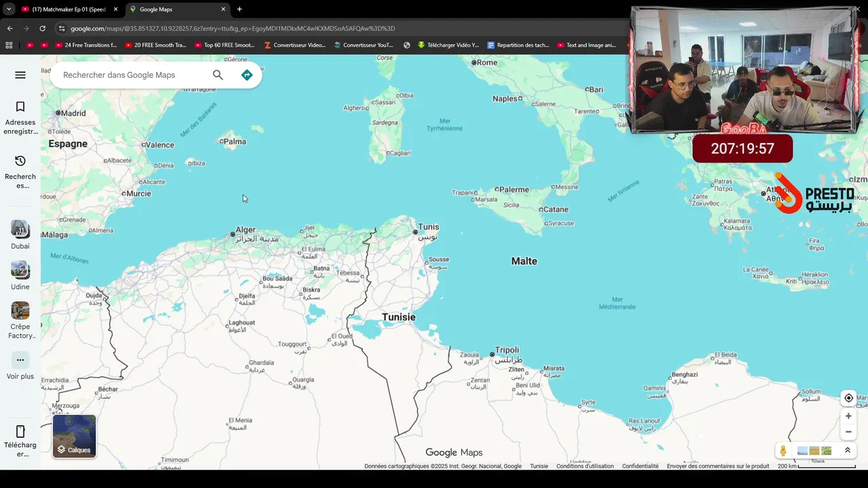868x488 pixels.
Task: Open Text and Image ani... bookmark
Action: tap(587, 45)
